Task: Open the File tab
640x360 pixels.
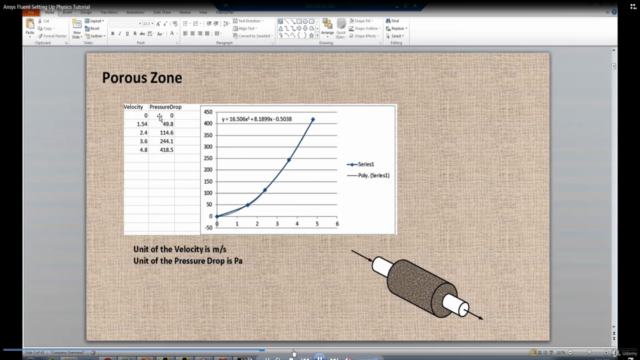Action: point(31,13)
